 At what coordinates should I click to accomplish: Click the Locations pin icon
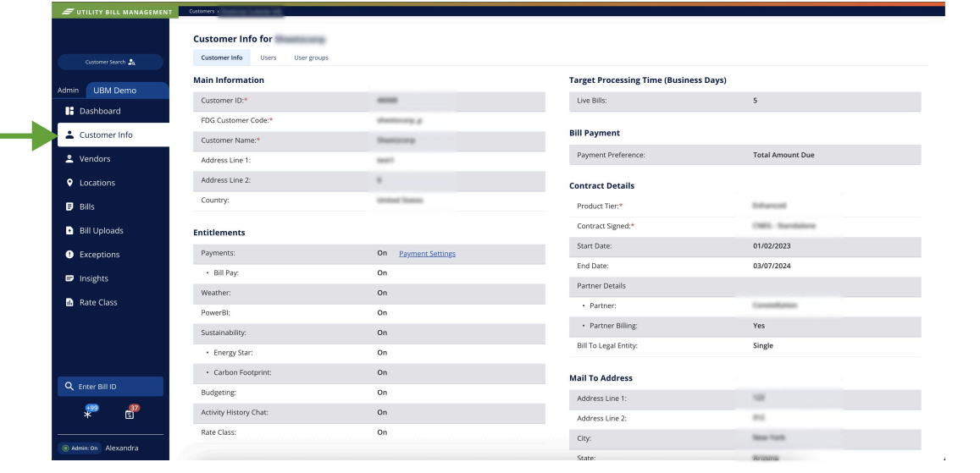click(x=69, y=183)
